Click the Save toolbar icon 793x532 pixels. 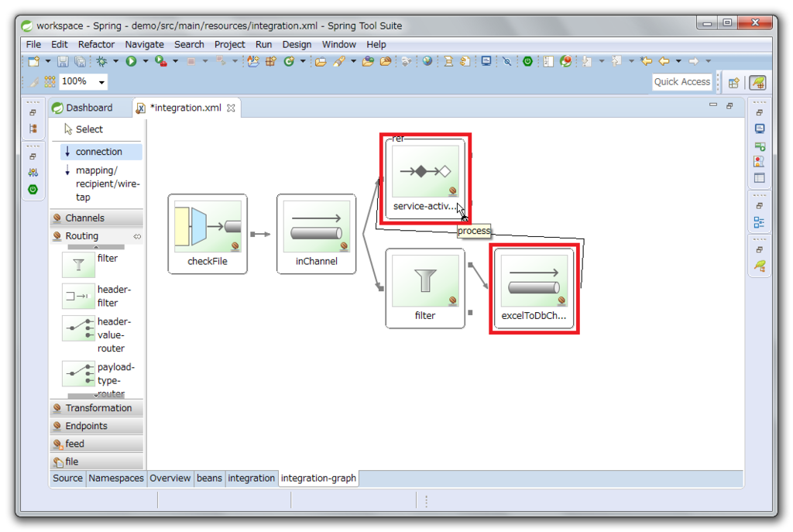click(x=63, y=61)
